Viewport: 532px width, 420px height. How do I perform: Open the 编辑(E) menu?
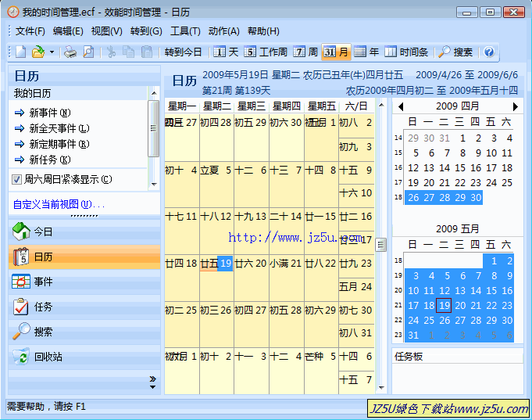(x=68, y=31)
